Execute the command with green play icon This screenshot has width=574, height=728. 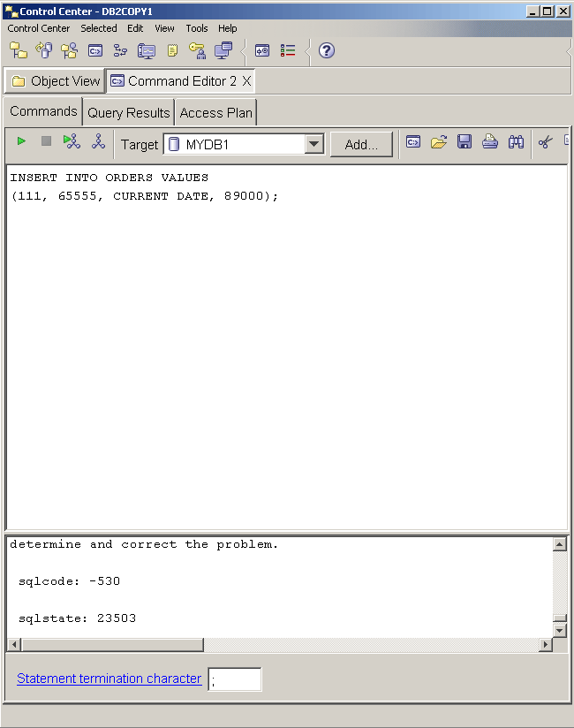click(21, 141)
